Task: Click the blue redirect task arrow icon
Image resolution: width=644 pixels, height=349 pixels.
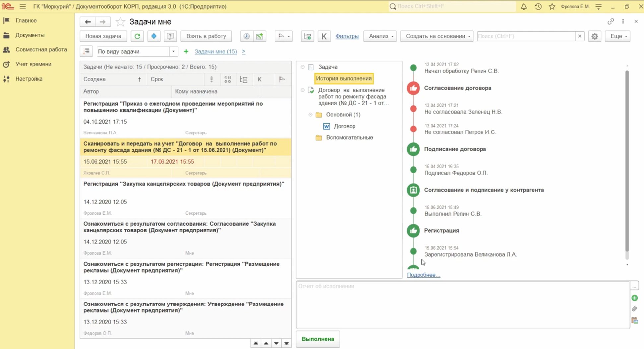Action: [154, 36]
